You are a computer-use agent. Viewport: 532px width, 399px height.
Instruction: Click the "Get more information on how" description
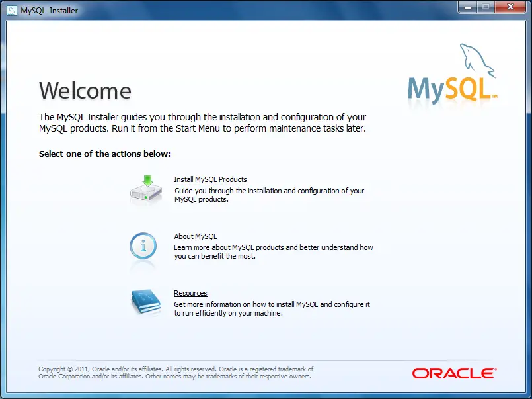[272, 308]
